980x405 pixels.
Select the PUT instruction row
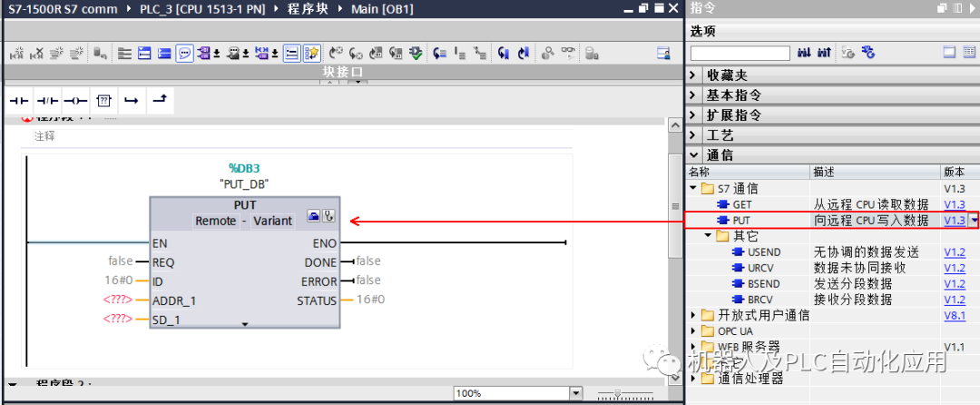tap(832, 220)
